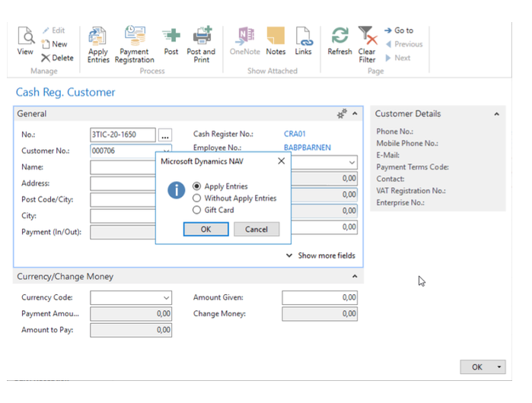Select the Apply Entries radio option
The height and width of the screenshot is (403, 532).
pos(197,186)
